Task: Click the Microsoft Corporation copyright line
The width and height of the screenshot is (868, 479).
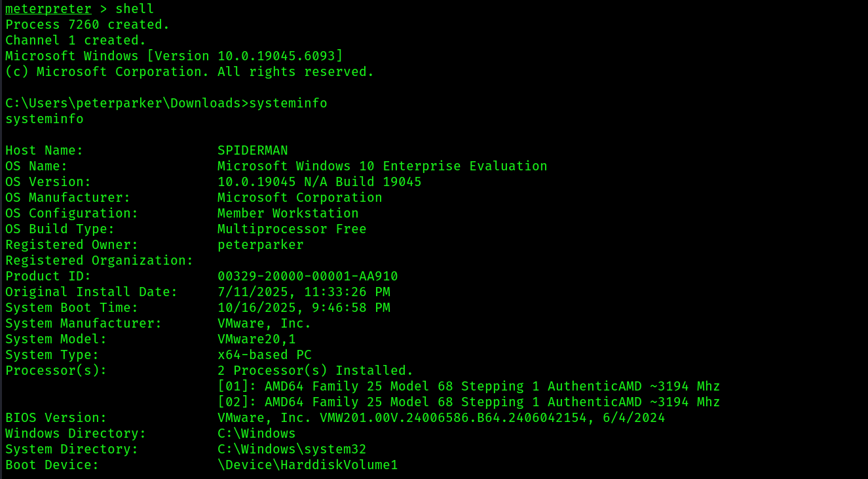Action: [x=190, y=72]
